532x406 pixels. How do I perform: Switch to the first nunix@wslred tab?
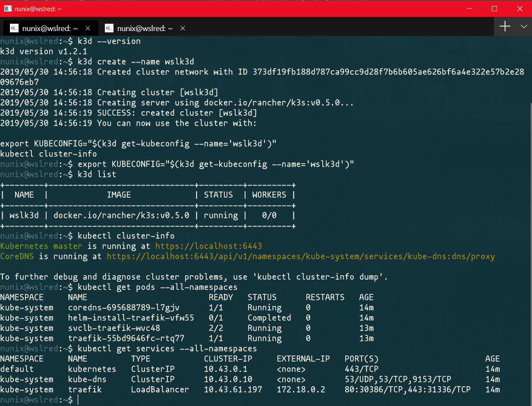click(50, 28)
